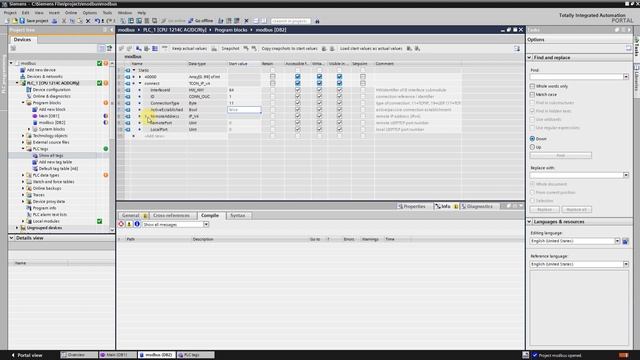Click the warning filter icon in Compile tab
This screenshot has height=360, width=640.
click(129, 224)
